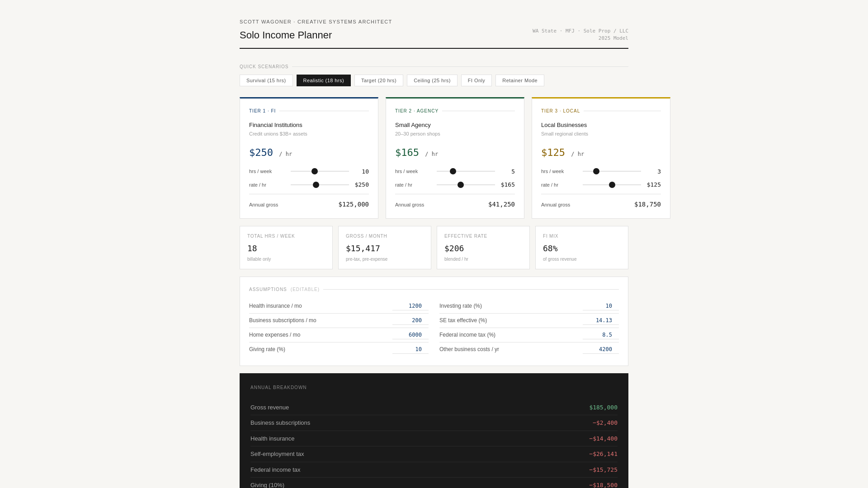Image resolution: width=868 pixels, height=488 pixels.
Task: Click the $125 / hr Tier 3 rate
Action: (x=563, y=153)
